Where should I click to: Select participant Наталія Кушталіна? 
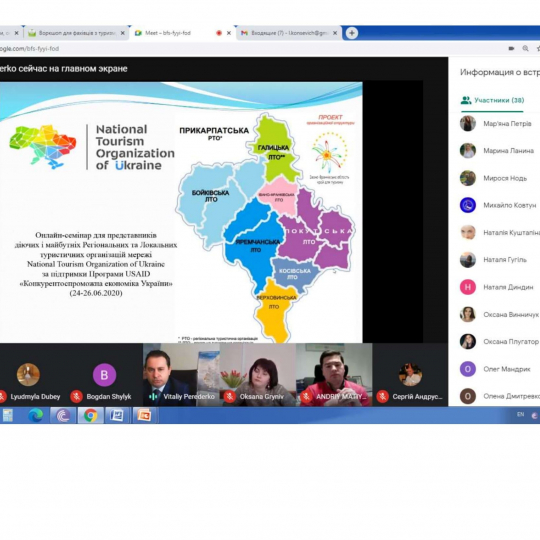click(500, 232)
